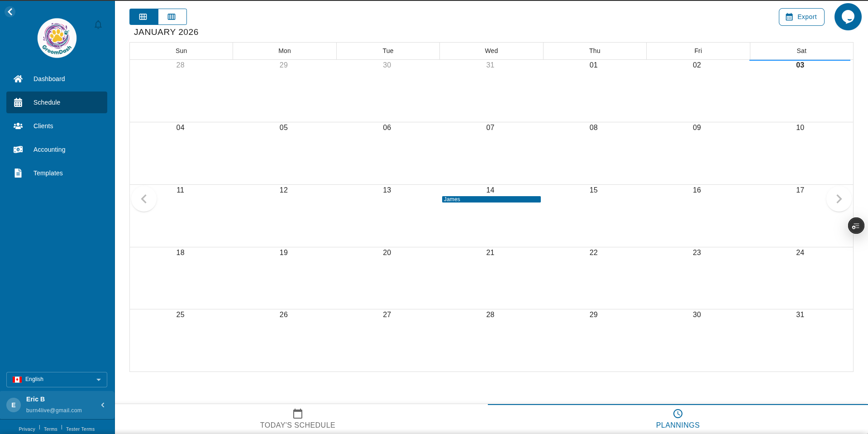Open the Today's Schedule tab
The height and width of the screenshot is (434, 868).
click(297, 419)
